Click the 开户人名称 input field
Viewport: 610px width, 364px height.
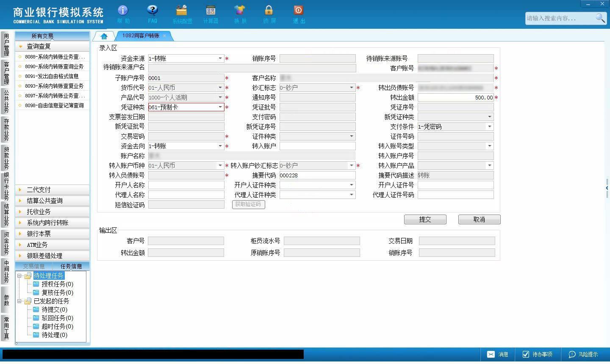point(186,185)
